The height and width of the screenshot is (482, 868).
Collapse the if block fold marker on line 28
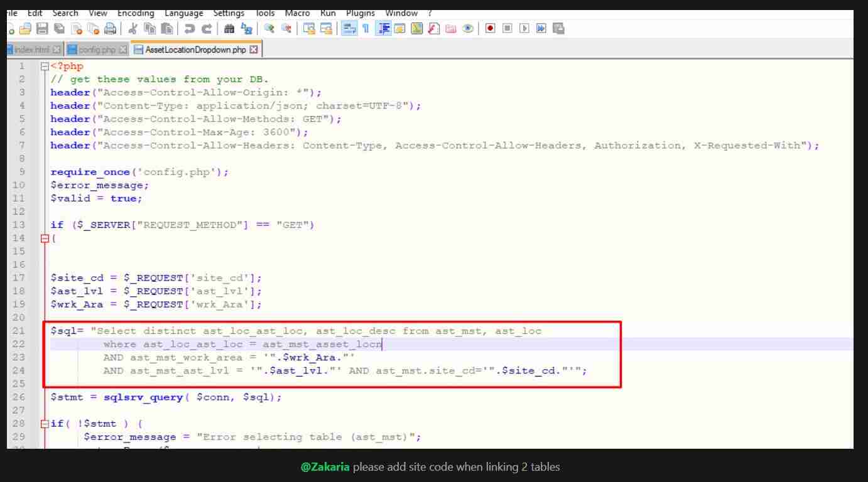(45, 424)
